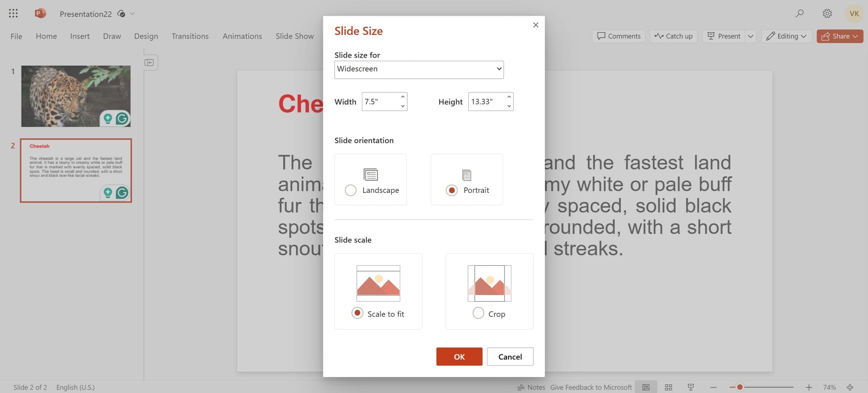The image size is (868, 393).
Task: Collapse the slide thumbnail pane icon
Action: click(x=149, y=63)
